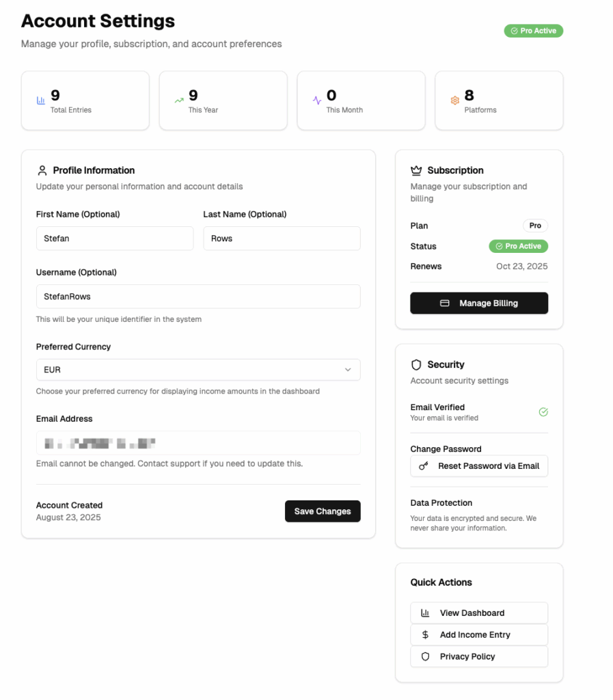The height and width of the screenshot is (700, 613).
Task: Click the Save Changes button
Action: tap(322, 511)
